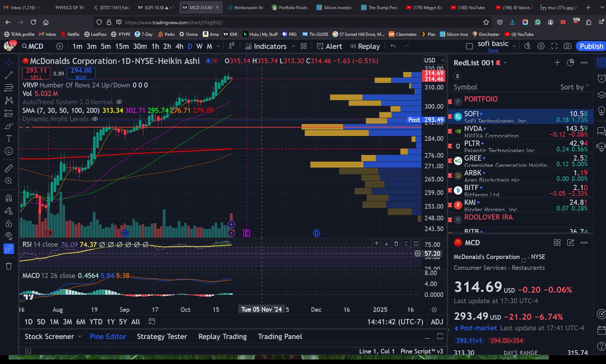
Task: Select PLTR in the watchlist
Action: [x=521, y=146]
